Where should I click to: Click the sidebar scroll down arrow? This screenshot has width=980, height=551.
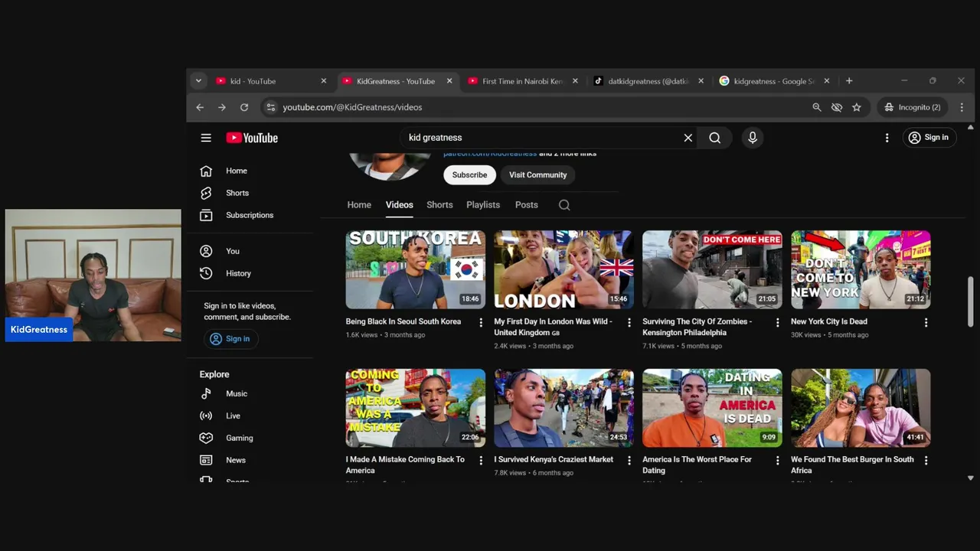971,478
